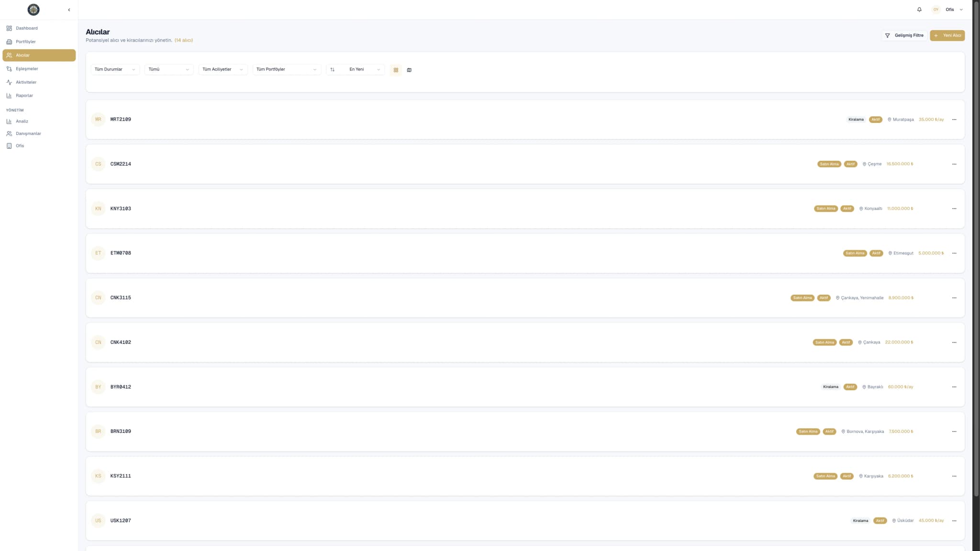Navigate to Eşleşmeler page
Image resolution: width=980 pixels, height=551 pixels.
point(39,69)
